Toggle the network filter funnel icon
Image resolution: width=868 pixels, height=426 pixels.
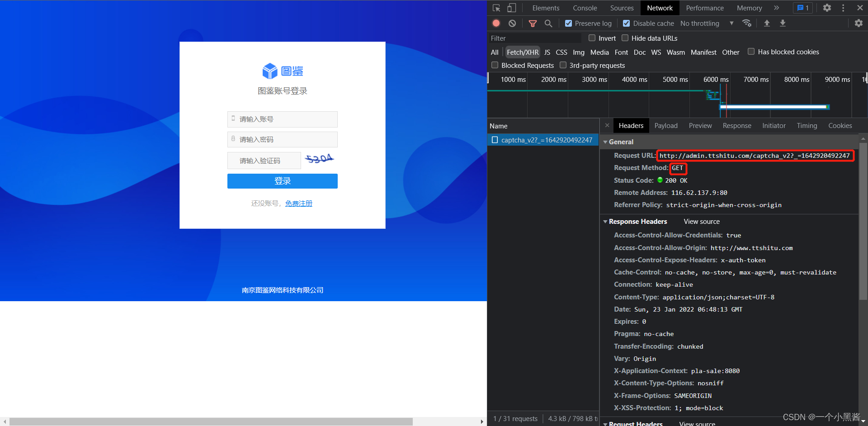click(x=533, y=23)
